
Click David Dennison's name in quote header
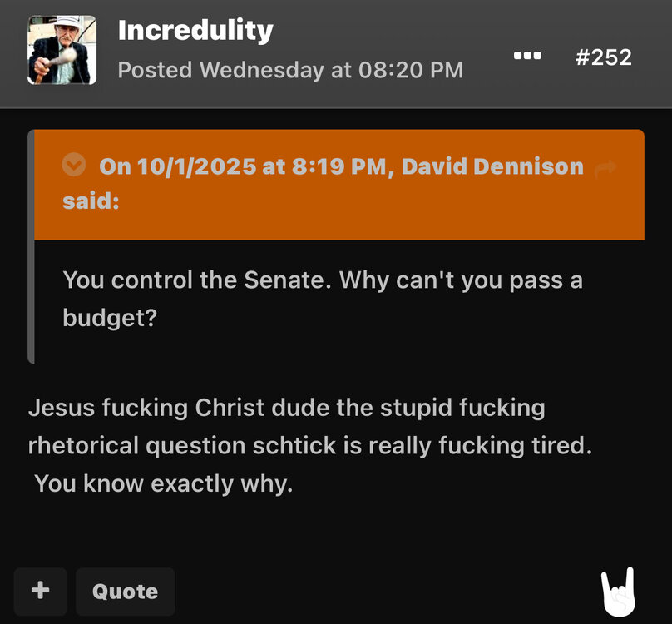(492, 166)
